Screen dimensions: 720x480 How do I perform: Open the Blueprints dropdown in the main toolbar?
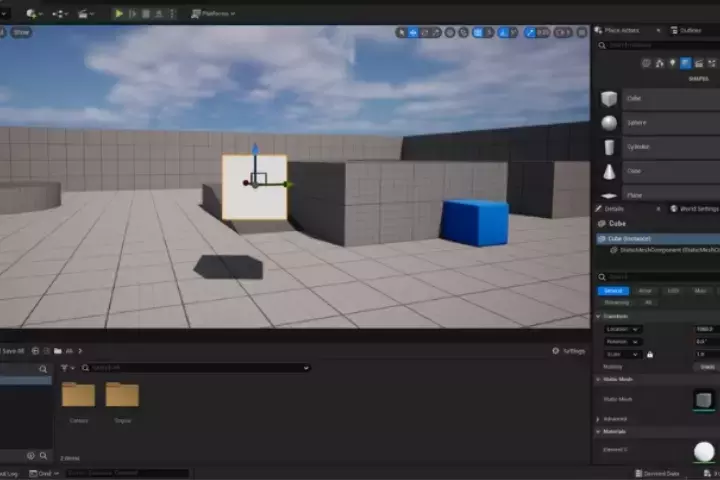click(60, 14)
